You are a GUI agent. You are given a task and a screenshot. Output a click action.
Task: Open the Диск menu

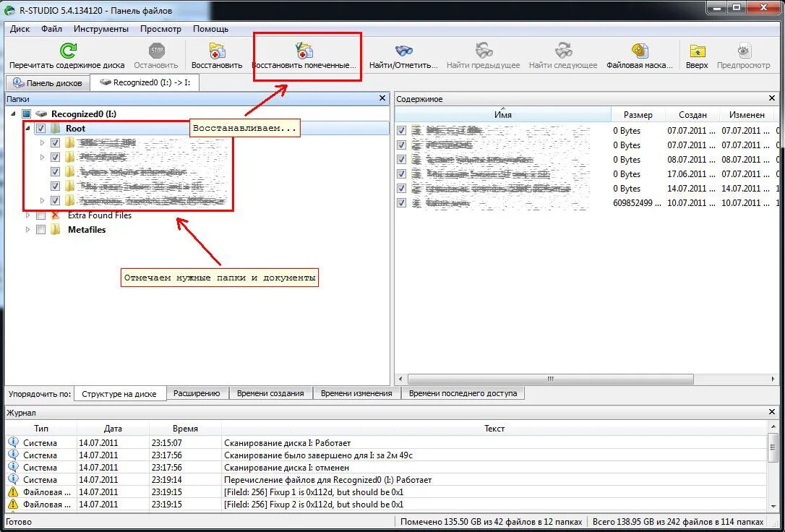point(20,29)
